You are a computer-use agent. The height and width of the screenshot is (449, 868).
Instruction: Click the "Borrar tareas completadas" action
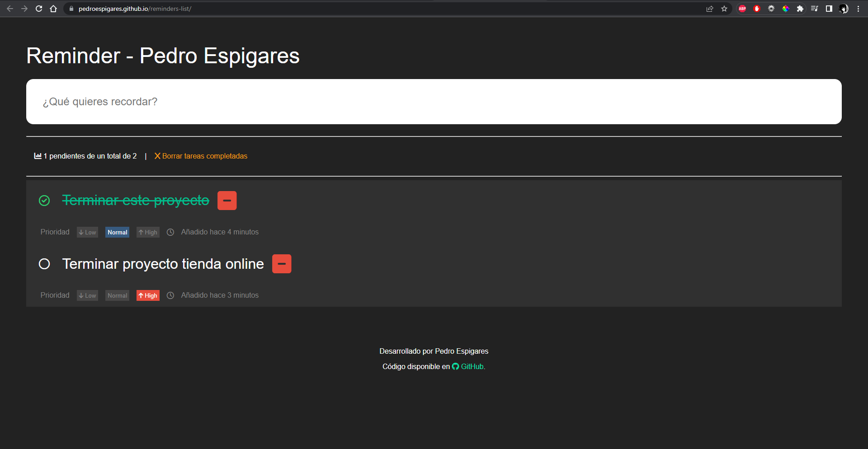tap(204, 155)
